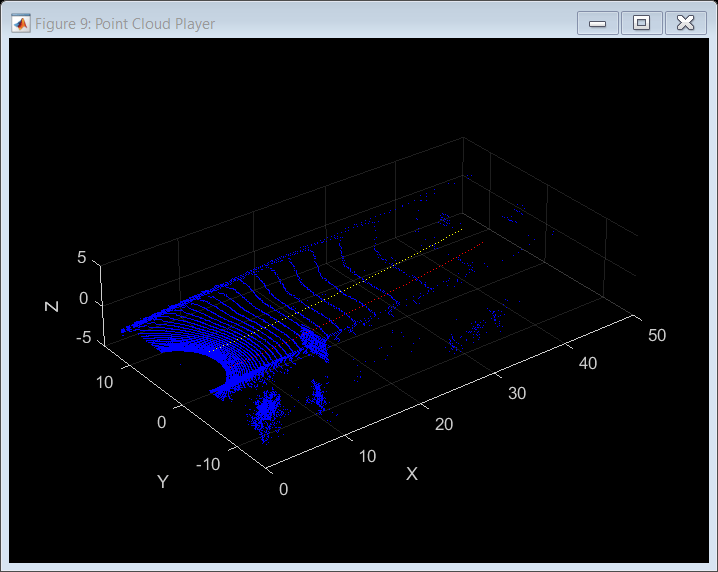Select the X axis label

tap(411, 473)
